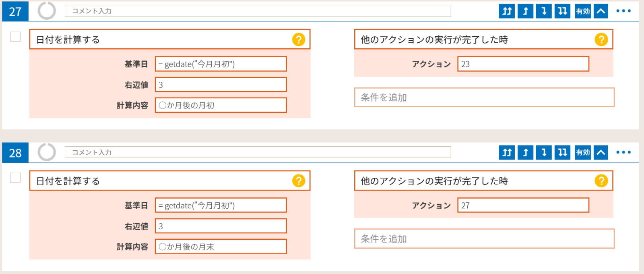Open the three-dots menu for action 27
This screenshot has height=274, width=644.
coord(623,11)
